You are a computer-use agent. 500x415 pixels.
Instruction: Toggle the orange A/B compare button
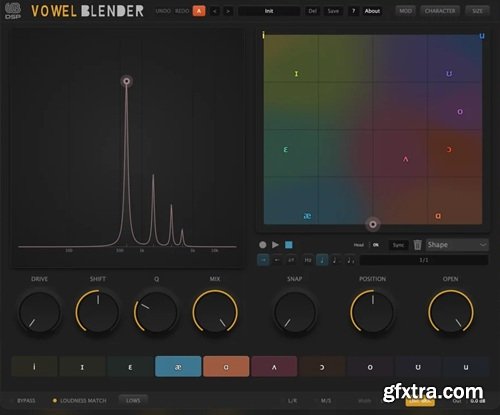199,11
